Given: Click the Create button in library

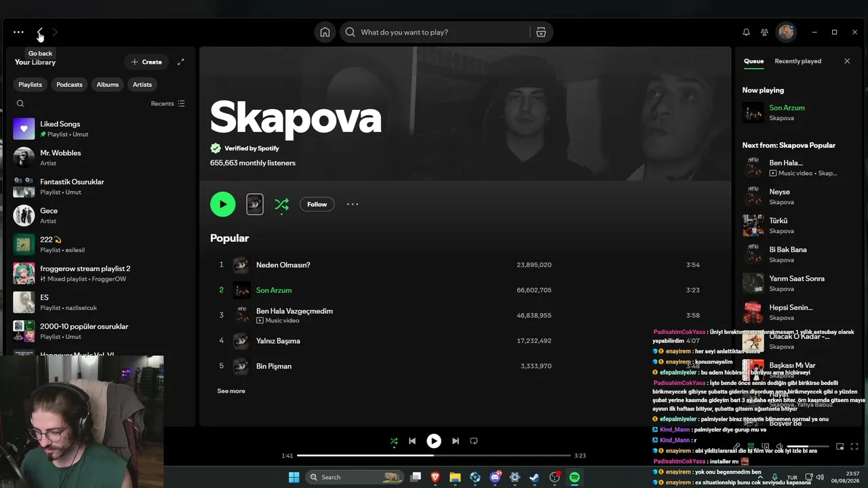Looking at the screenshot, I should [146, 62].
